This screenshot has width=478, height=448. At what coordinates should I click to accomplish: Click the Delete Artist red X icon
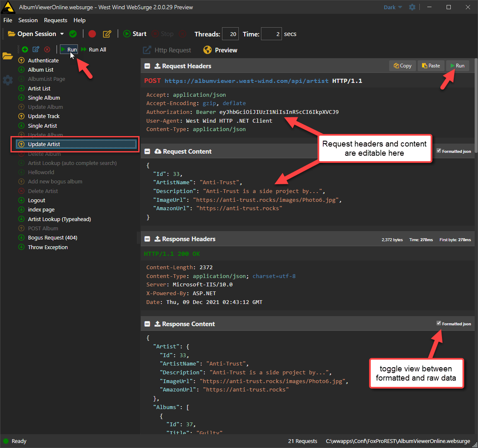(x=21, y=191)
